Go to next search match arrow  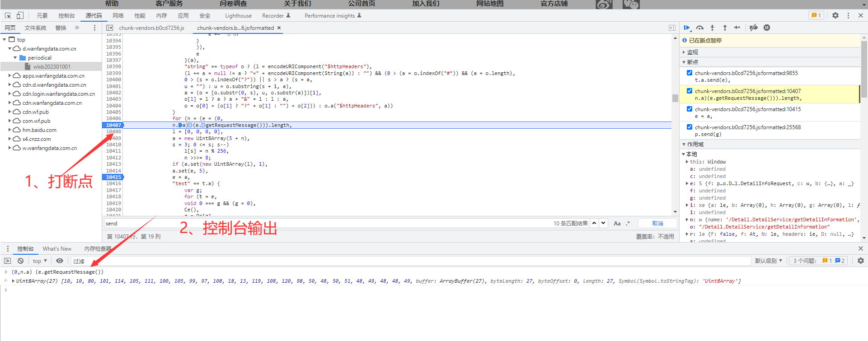(603, 223)
